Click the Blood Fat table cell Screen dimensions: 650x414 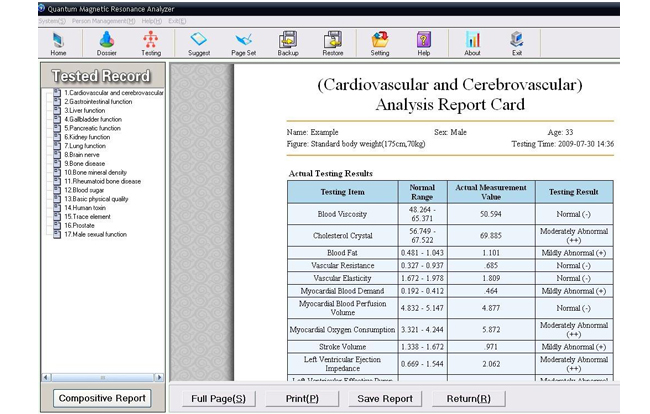[342, 253]
